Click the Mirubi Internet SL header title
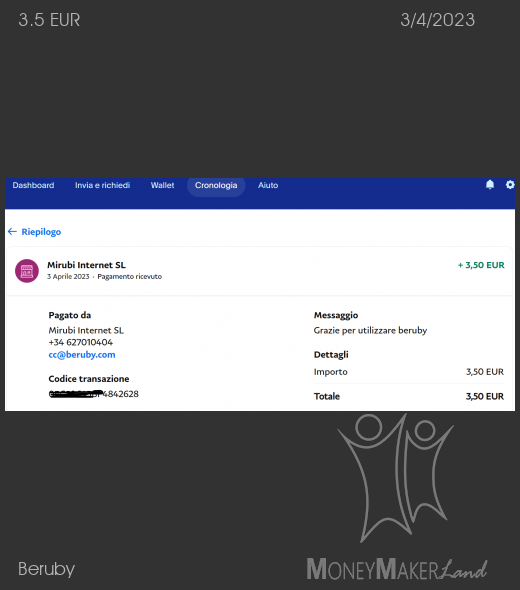Image resolution: width=520 pixels, height=590 pixels. click(x=86, y=265)
